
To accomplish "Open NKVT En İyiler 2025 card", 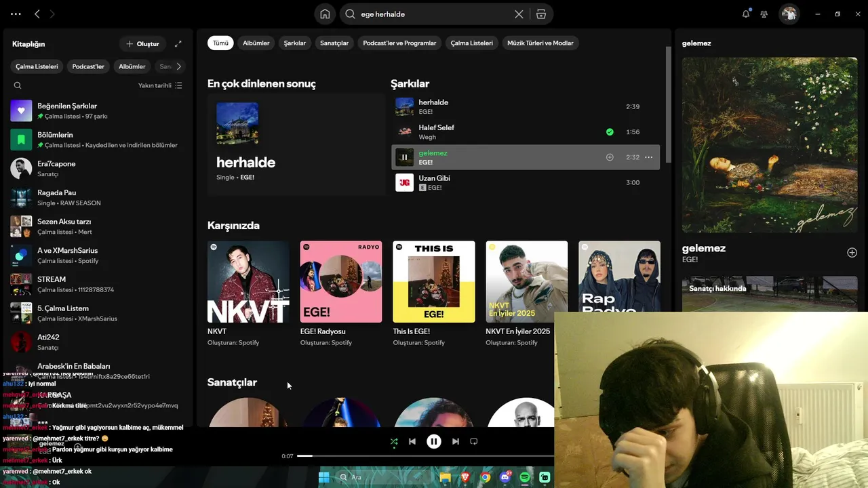I will 527,294.
